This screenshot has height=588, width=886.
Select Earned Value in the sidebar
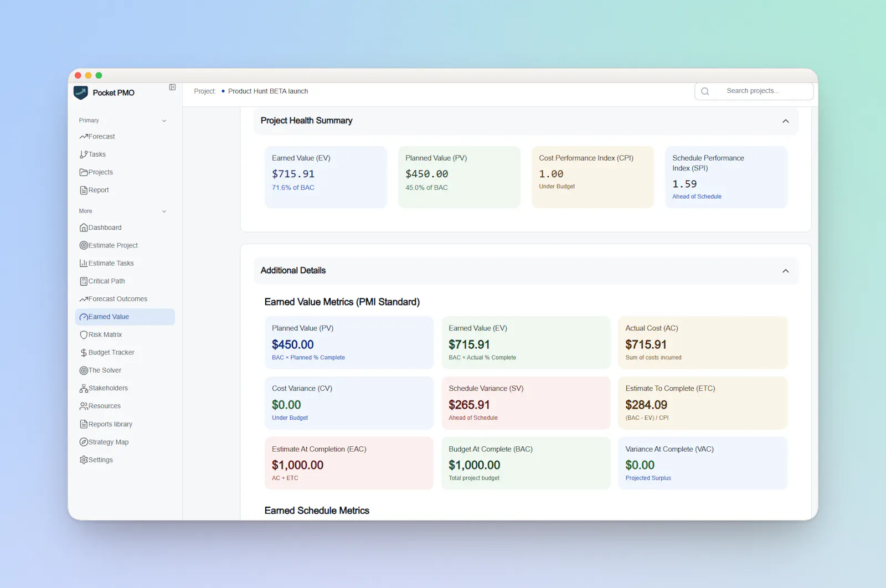pos(125,317)
